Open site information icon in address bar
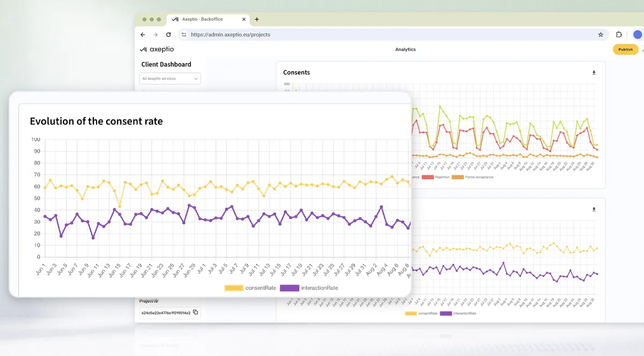 [184, 34]
